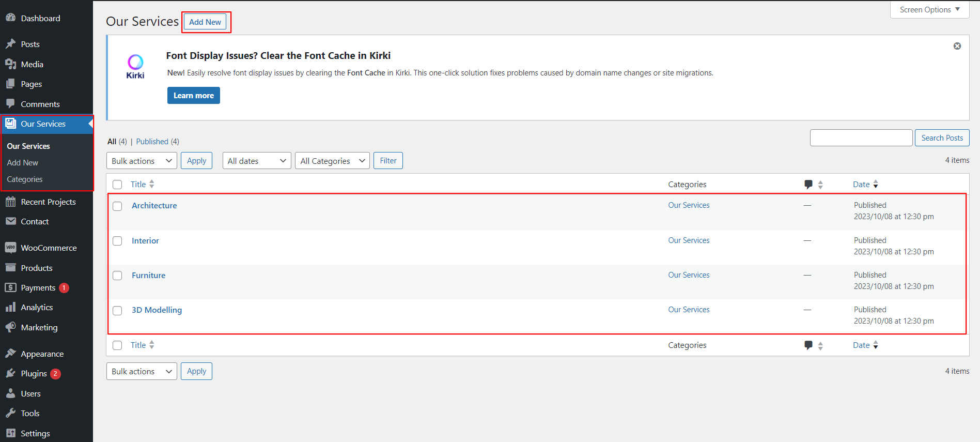Open the All Categories dropdown
Image resolution: width=980 pixels, height=442 pixels.
pos(332,161)
